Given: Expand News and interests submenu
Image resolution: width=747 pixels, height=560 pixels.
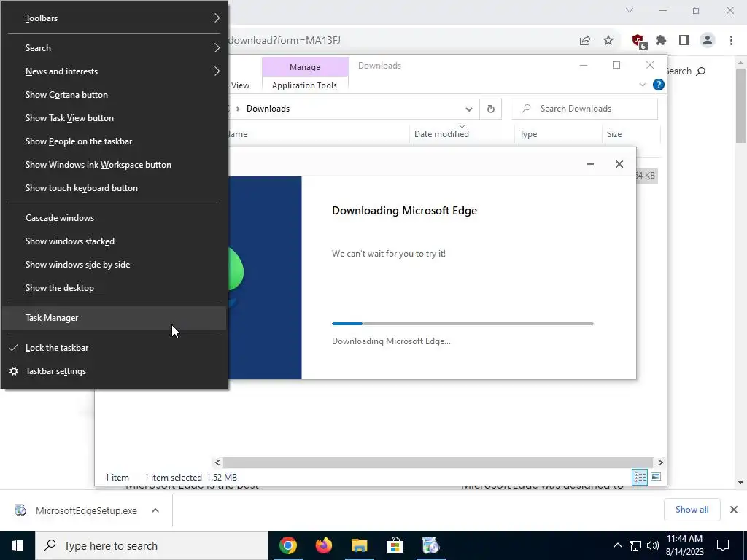Looking at the screenshot, I should 114,71.
